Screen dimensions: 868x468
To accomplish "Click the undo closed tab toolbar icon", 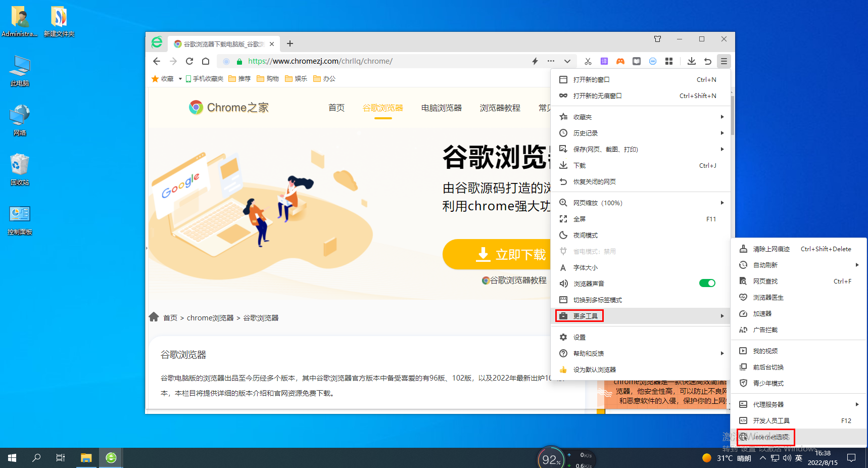I will [708, 61].
